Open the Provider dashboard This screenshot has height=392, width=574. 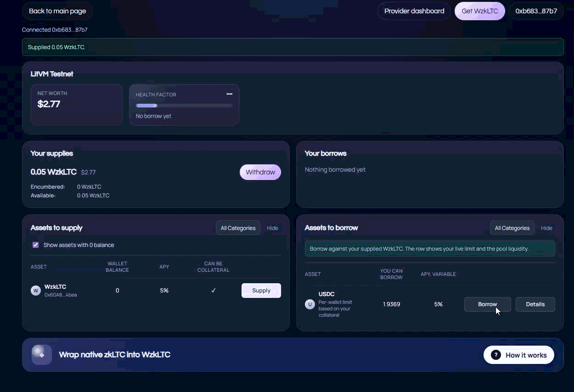click(414, 11)
